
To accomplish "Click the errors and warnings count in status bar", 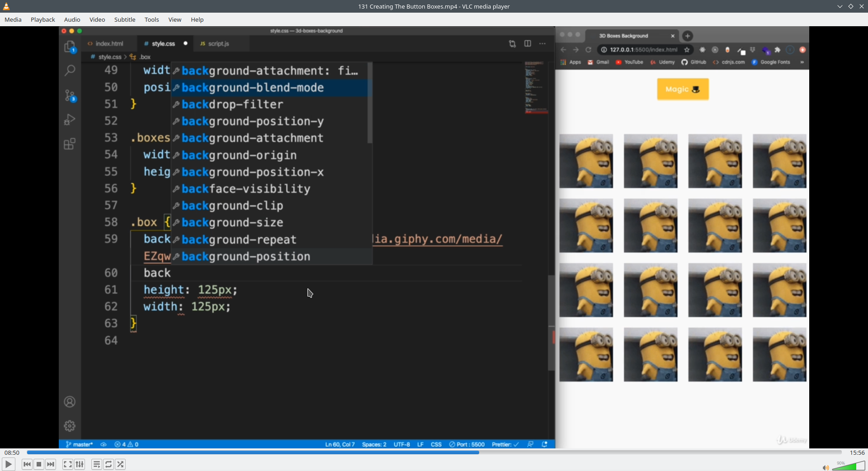I will coord(127,444).
